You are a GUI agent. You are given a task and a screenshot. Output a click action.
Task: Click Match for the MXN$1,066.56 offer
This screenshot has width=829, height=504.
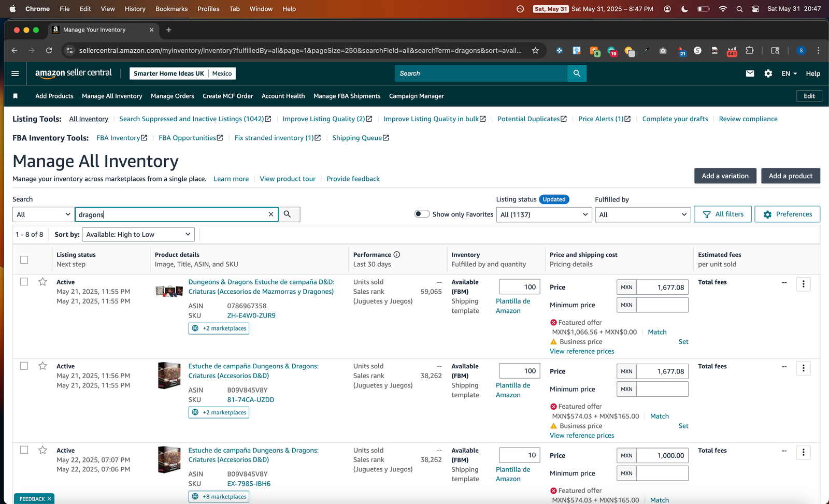coord(657,332)
